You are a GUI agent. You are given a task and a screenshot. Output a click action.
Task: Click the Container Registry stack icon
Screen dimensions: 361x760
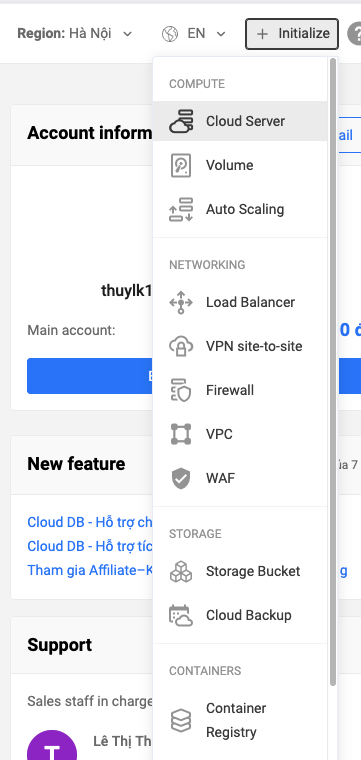click(x=181, y=720)
